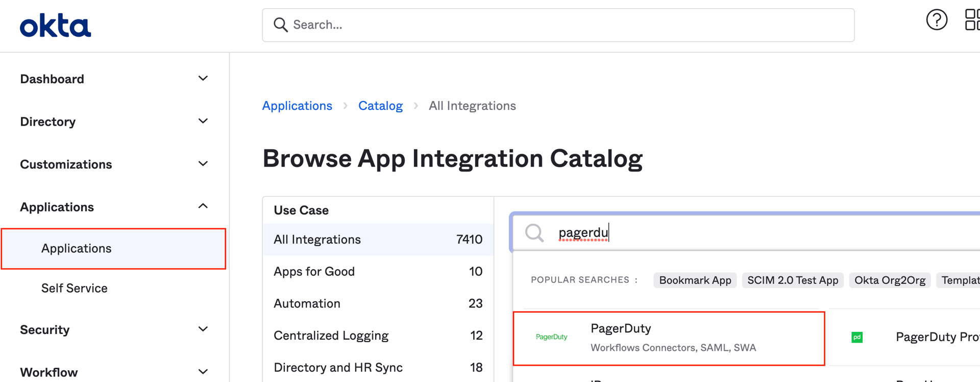
Task: Click the green pd icon
Action: (x=857, y=337)
